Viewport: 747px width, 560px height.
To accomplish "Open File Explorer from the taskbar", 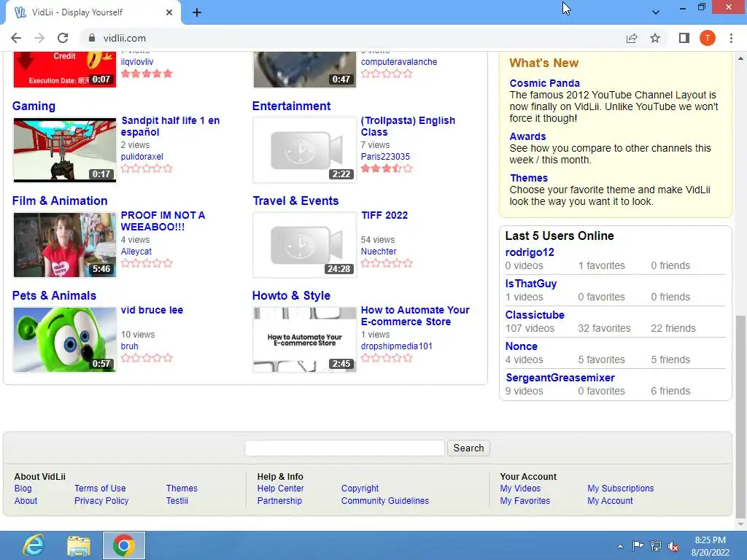I will tap(79, 545).
